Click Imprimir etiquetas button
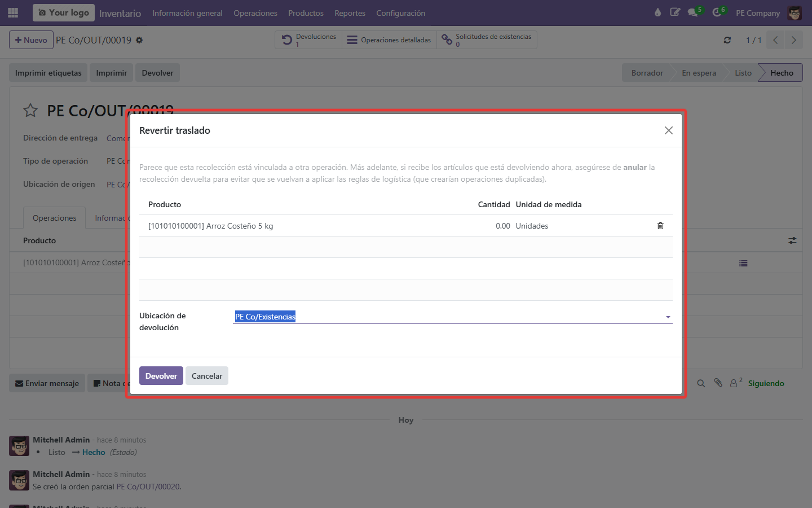Screen dimensions: 812x508 click(x=48, y=73)
